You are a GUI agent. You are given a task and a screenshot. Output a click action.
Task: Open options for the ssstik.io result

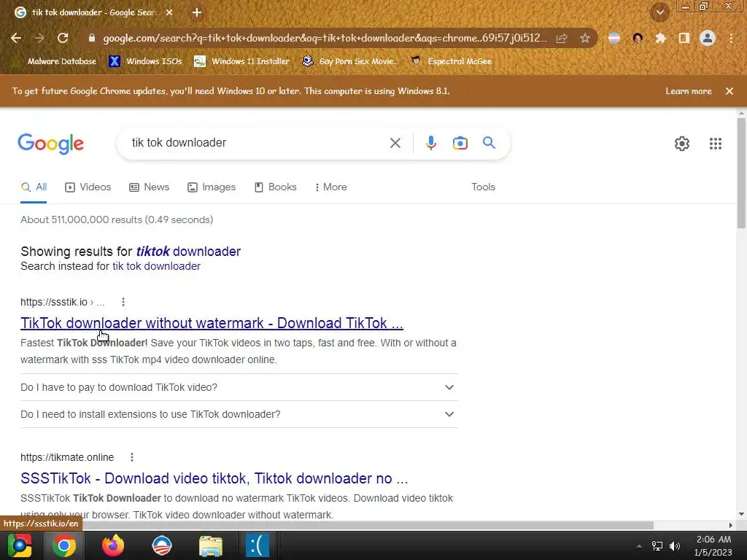point(123,302)
